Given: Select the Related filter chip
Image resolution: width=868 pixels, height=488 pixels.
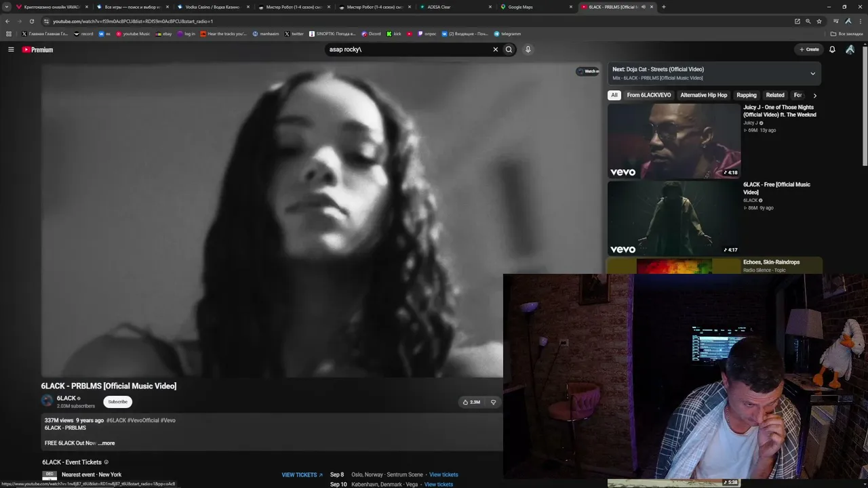Looking at the screenshot, I should (x=775, y=96).
